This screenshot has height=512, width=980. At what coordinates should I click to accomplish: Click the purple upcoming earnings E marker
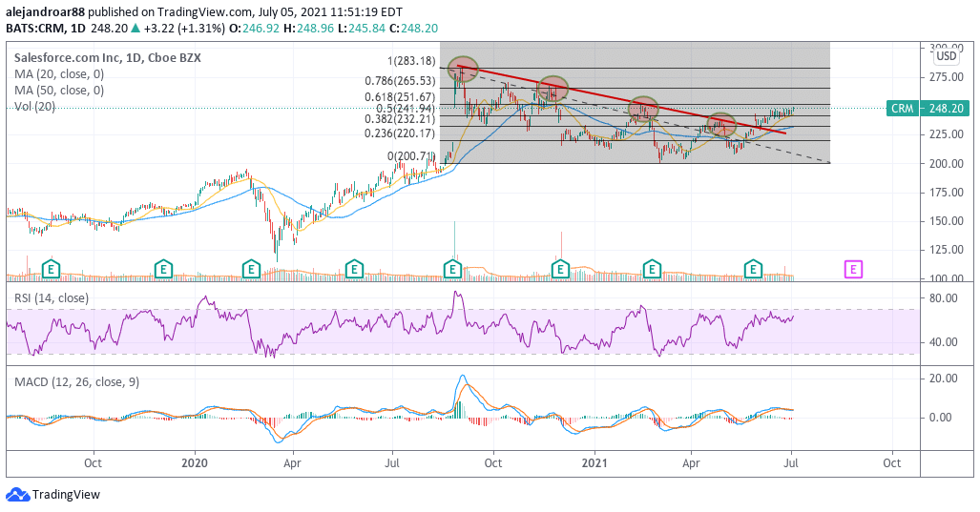[x=853, y=270]
